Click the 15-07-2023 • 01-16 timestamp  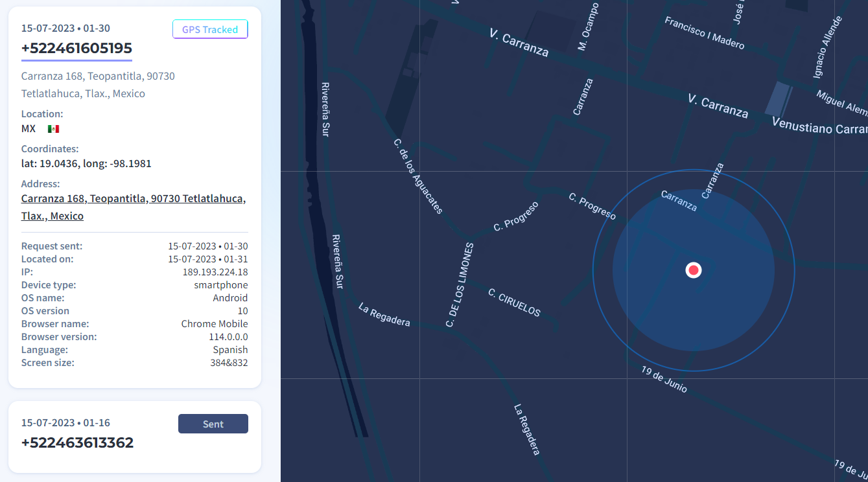click(x=65, y=423)
